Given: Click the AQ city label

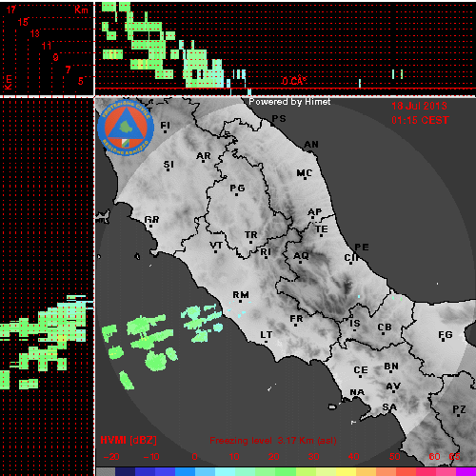Looking at the screenshot, I should (301, 255).
